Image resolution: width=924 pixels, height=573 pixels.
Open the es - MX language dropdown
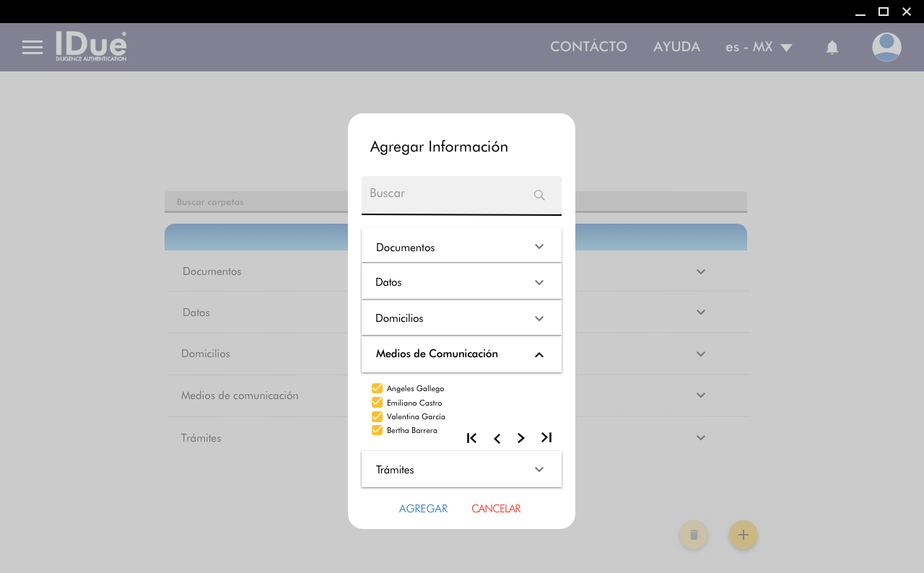pyautogui.click(x=759, y=48)
